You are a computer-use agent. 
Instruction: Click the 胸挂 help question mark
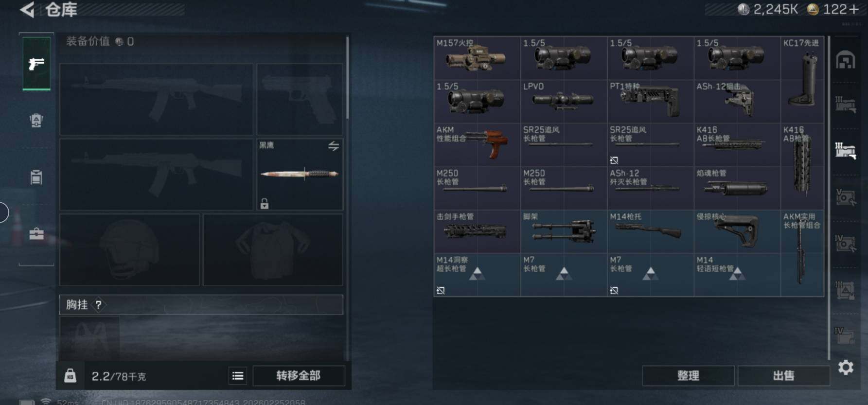(99, 305)
